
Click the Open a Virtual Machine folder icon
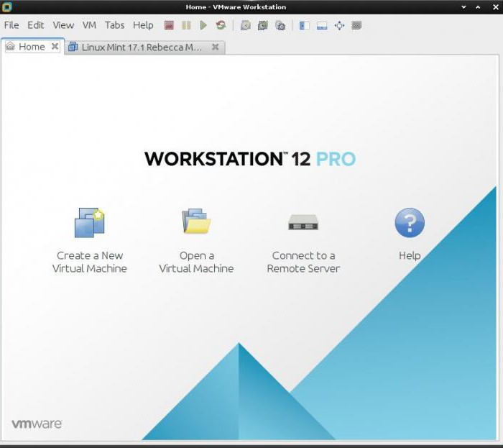[196, 221]
